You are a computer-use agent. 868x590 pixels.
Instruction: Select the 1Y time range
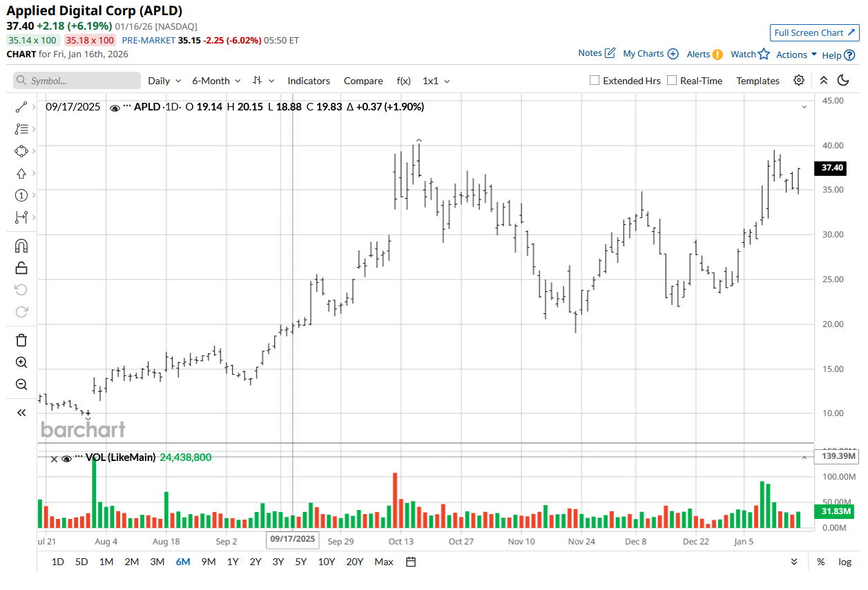tap(233, 562)
